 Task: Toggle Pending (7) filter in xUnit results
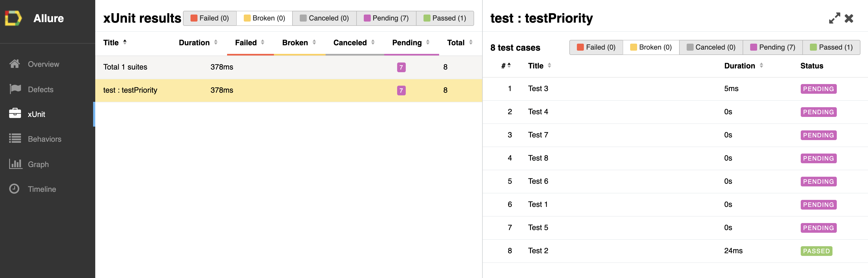pos(386,18)
